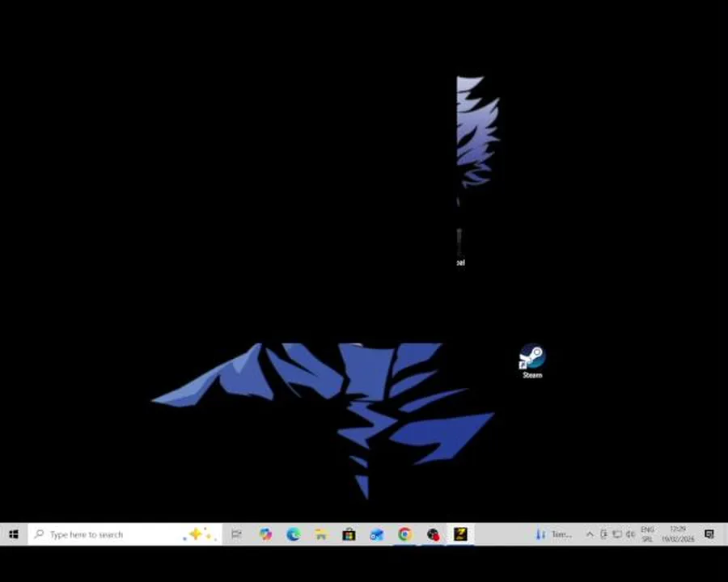Open the network status tray icon
This screenshot has height=582, width=728.
tap(617, 534)
